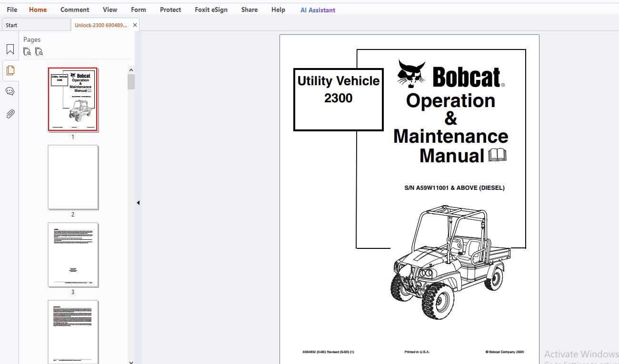Viewport: 619px width, 364px height.
Task: Click the open book icon after 'Manual'
Action: (x=498, y=155)
